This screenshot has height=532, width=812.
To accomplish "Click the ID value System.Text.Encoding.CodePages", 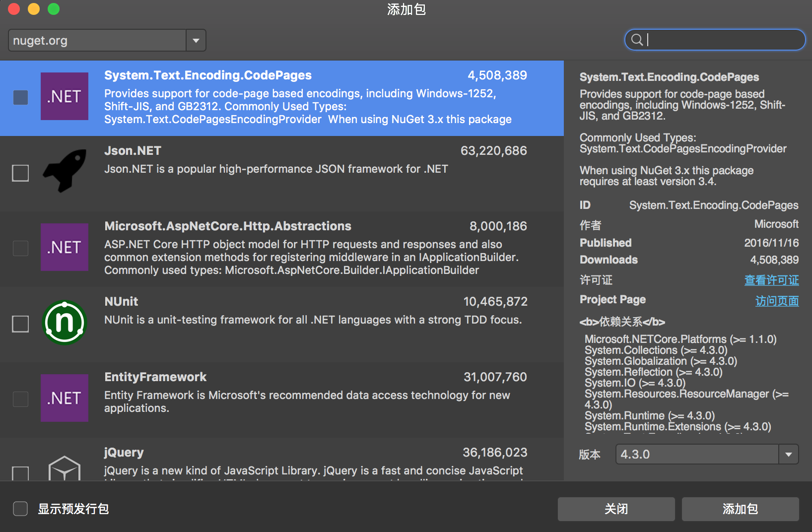I will coord(714,205).
